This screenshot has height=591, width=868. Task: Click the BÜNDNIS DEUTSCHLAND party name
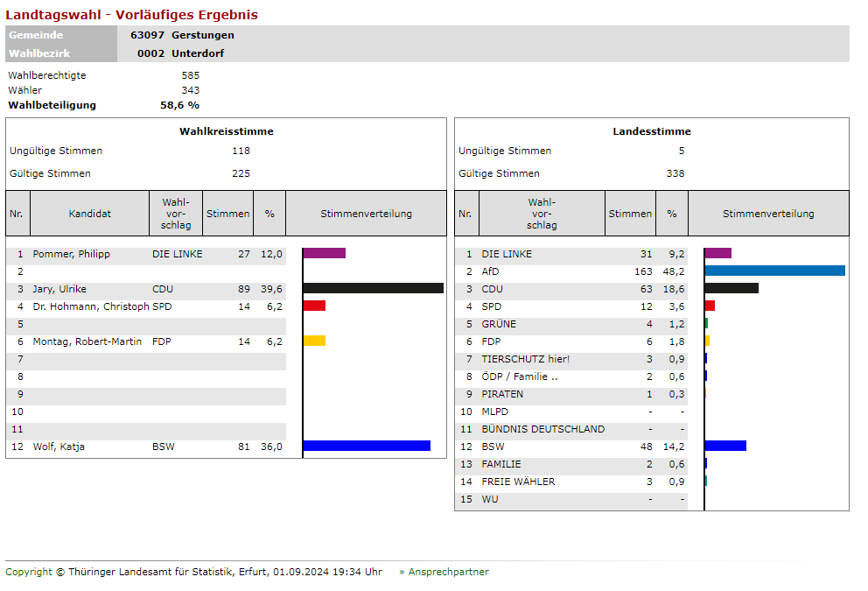542,429
